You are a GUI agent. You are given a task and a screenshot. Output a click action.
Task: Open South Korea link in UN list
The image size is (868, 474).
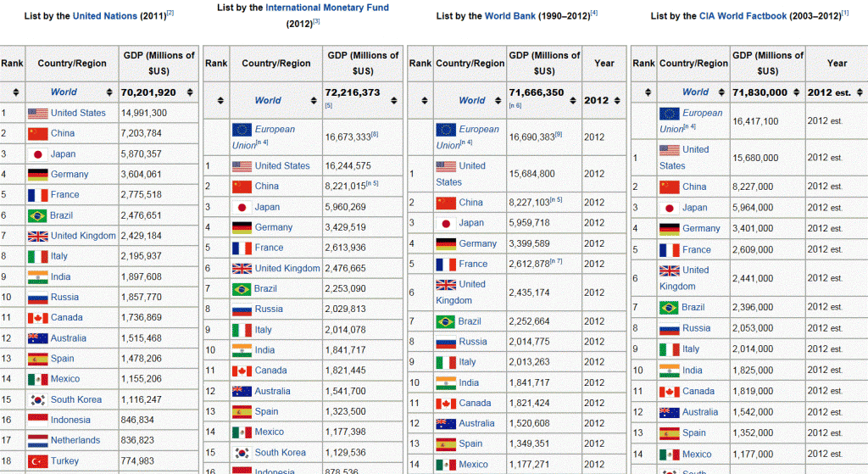click(x=76, y=399)
